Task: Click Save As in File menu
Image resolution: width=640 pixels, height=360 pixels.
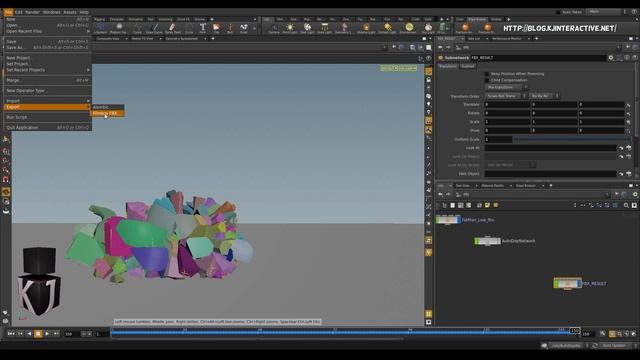Action: 47,48
